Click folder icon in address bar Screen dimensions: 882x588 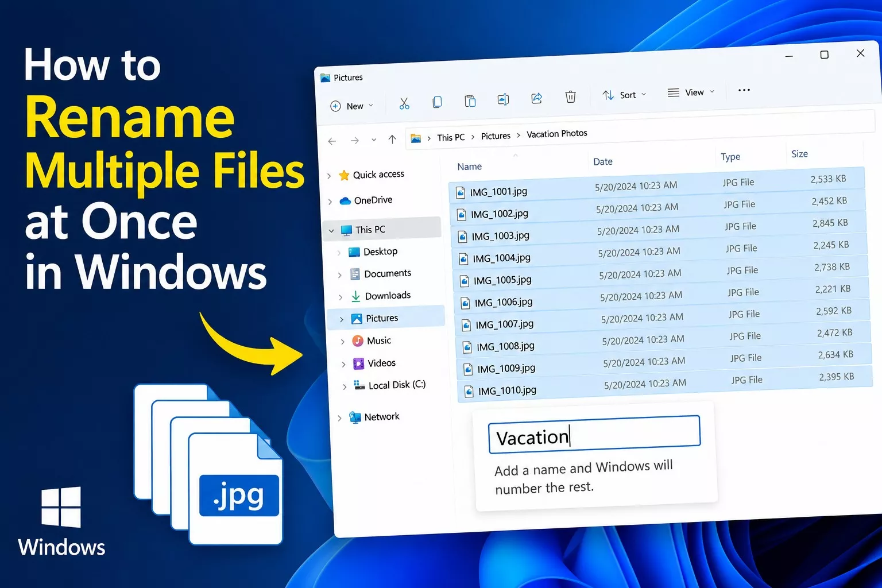coord(416,138)
